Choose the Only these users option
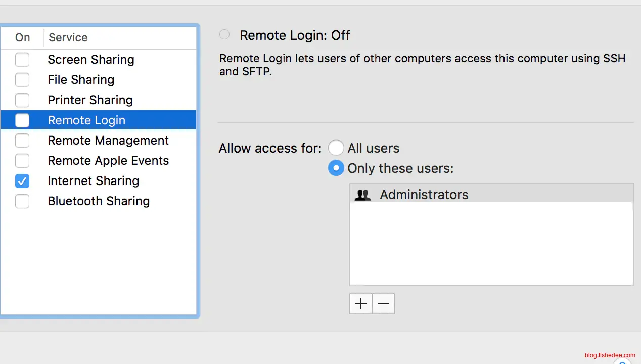The height and width of the screenshot is (364, 641). pos(336,168)
